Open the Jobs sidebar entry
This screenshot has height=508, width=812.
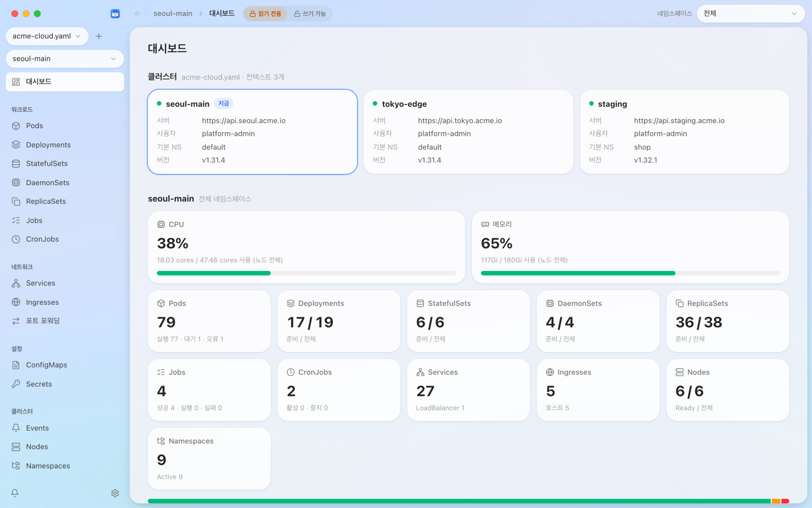pyautogui.click(x=65, y=220)
